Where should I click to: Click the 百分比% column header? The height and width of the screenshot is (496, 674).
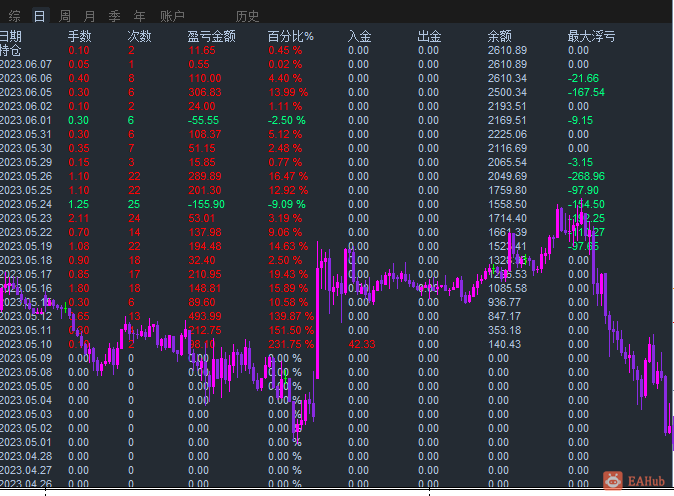[x=290, y=36]
